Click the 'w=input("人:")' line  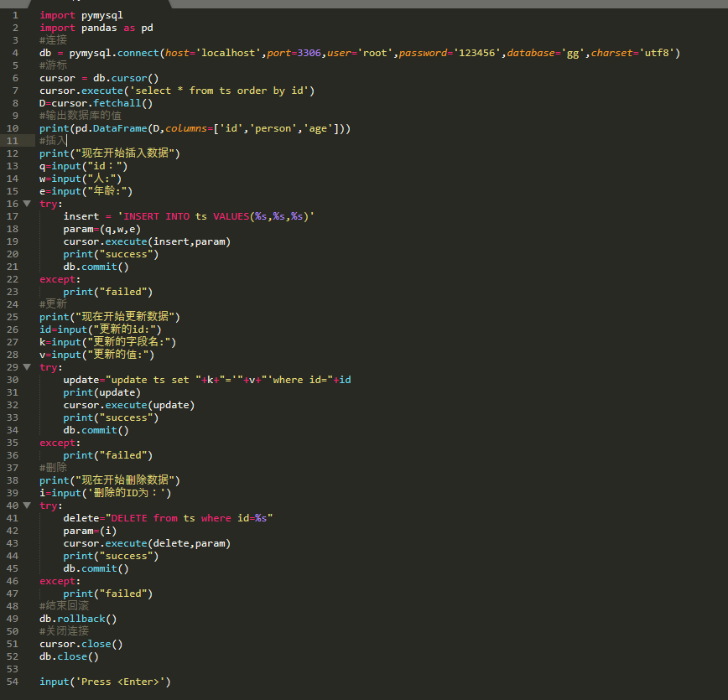(x=81, y=179)
